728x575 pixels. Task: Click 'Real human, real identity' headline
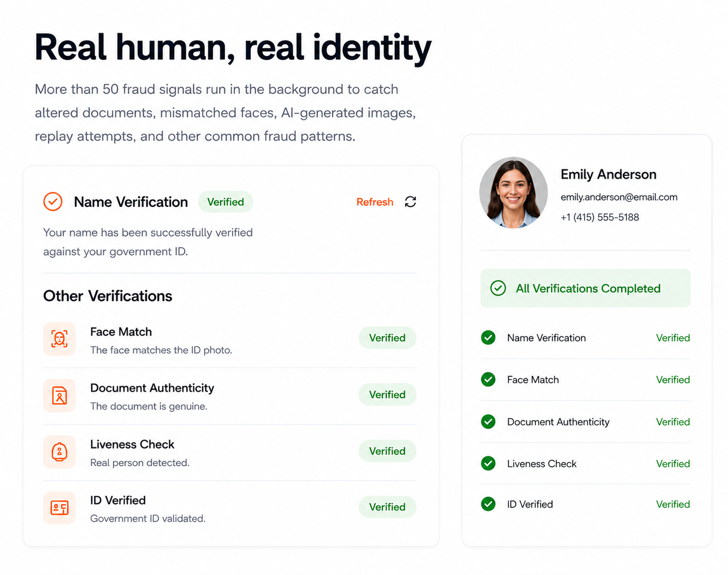pos(233,47)
